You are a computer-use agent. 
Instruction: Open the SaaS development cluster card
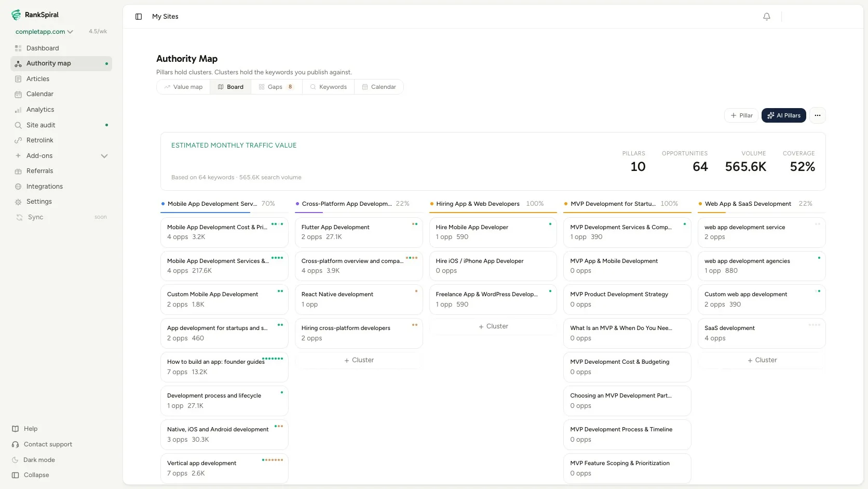point(762,333)
